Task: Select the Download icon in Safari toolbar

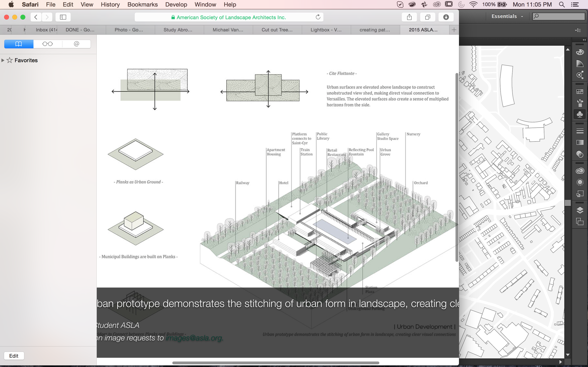Action: [x=446, y=17]
